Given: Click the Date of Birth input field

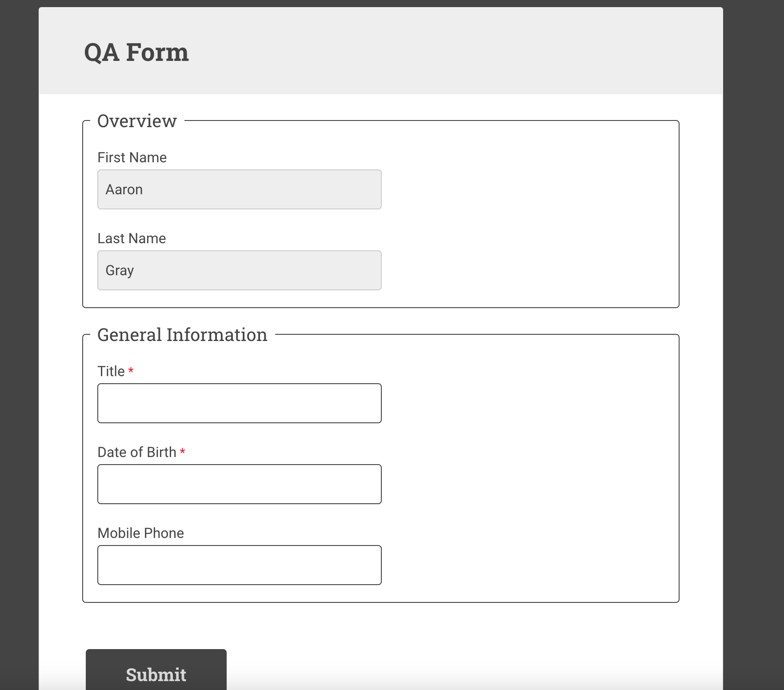Looking at the screenshot, I should (239, 484).
